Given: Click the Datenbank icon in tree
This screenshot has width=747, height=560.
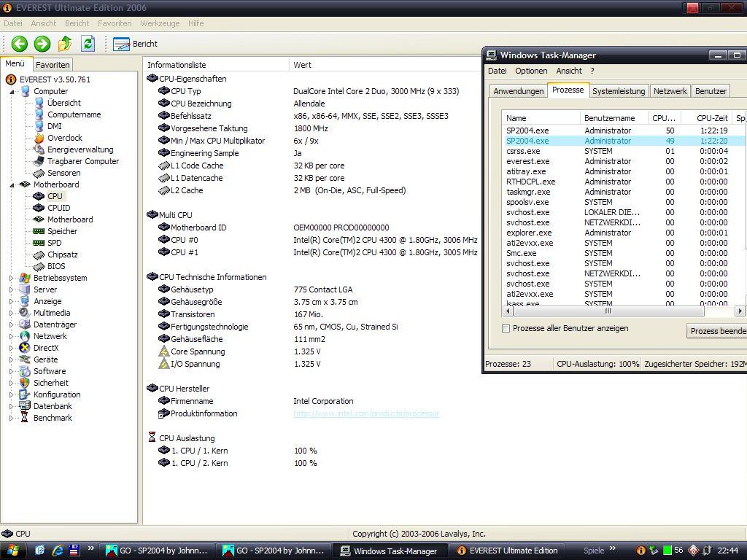Looking at the screenshot, I should 25,406.
